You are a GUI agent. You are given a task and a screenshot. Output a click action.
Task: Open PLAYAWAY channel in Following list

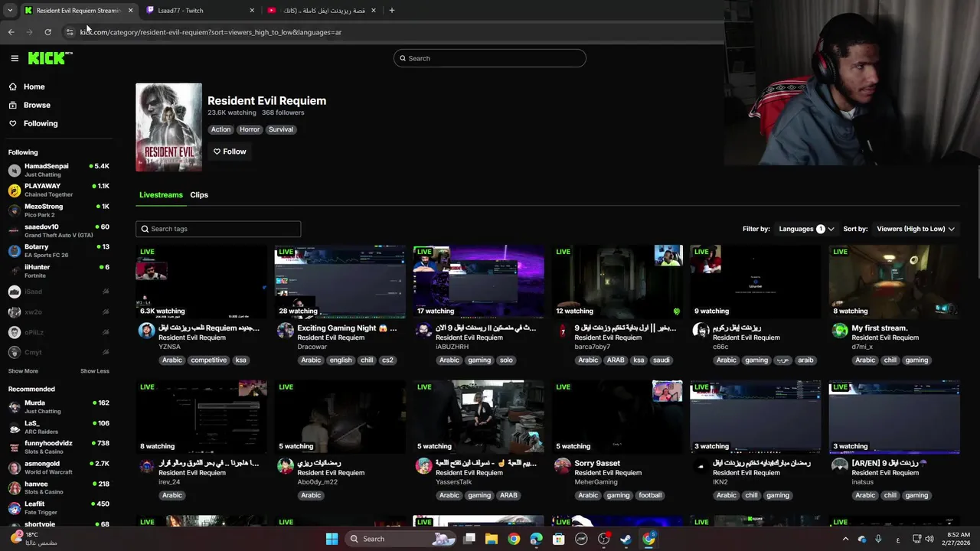click(x=59, y=190)
